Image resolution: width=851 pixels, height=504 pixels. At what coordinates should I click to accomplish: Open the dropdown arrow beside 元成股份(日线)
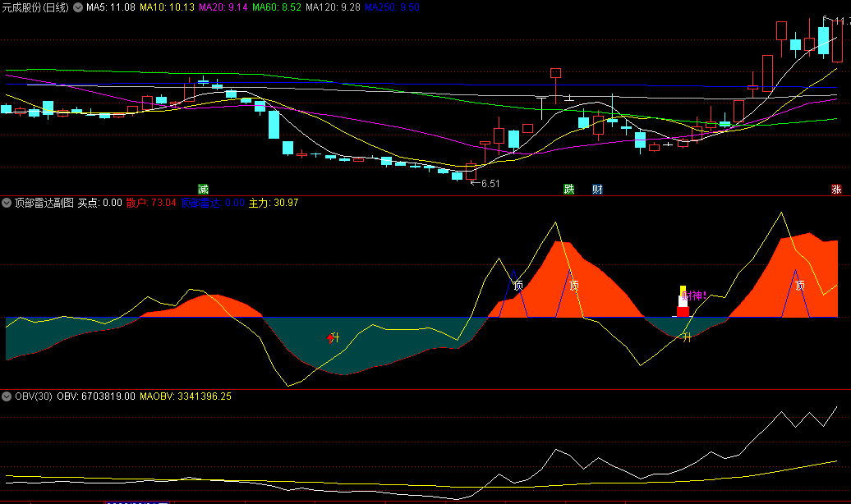coord(78,7)
